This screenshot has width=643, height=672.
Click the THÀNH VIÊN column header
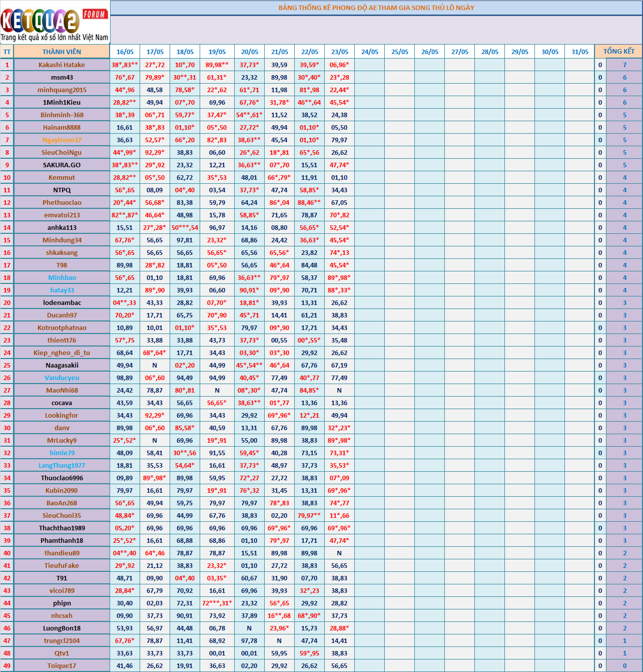coord(62,52)
